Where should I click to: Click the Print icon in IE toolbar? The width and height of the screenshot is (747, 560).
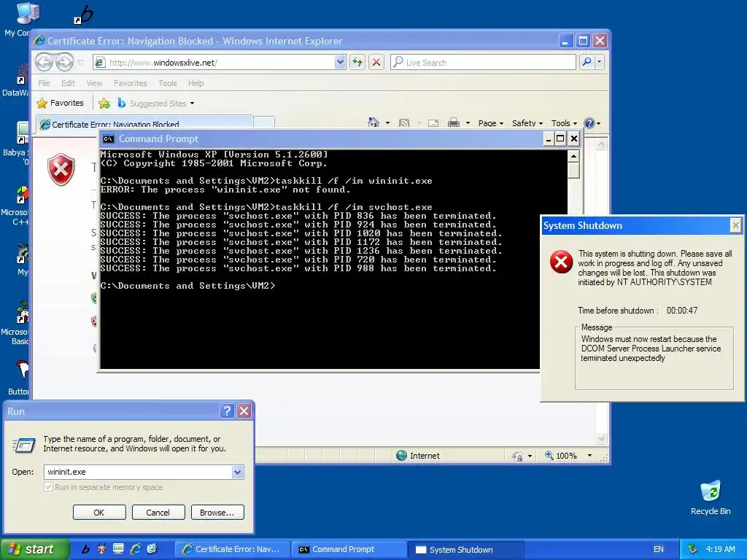point(454,122)
